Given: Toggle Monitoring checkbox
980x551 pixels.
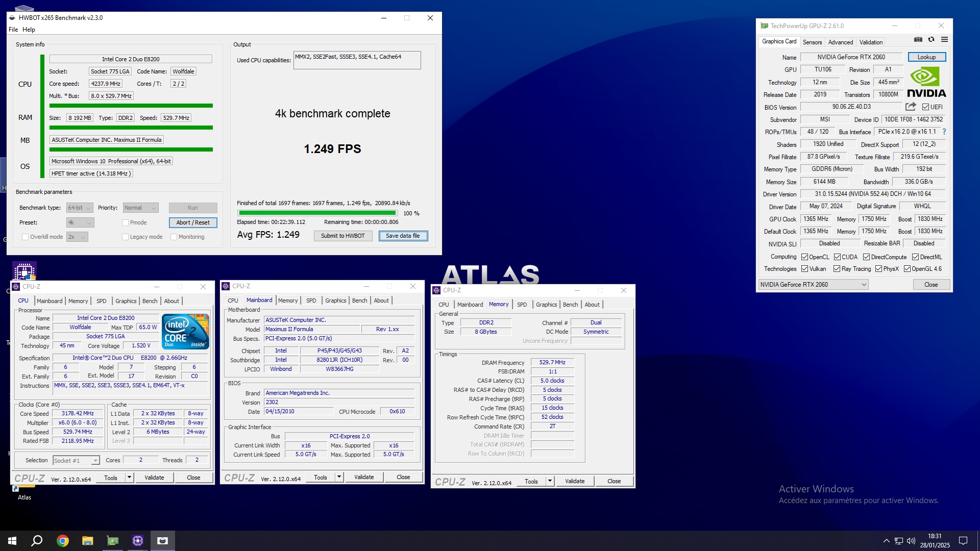Looking at the screenshot, I should pyautogui.click(x=174, y=237).
